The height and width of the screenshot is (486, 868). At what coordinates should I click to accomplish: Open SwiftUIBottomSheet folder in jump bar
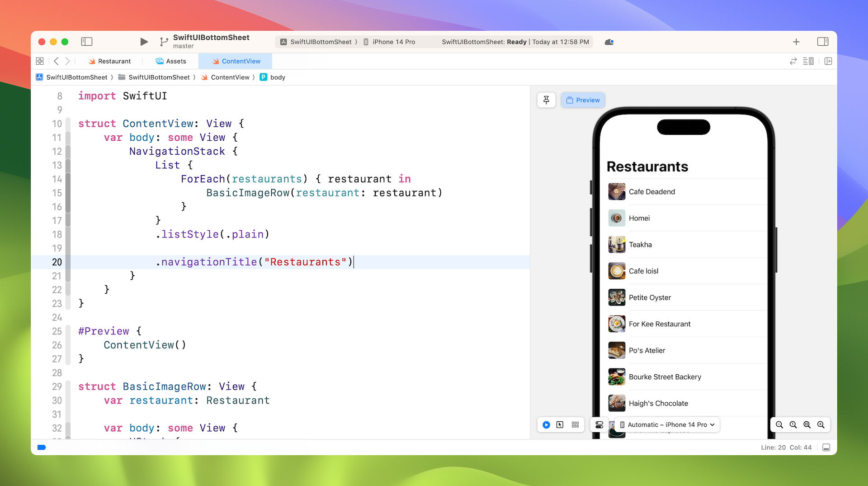[x=154, y=77]
